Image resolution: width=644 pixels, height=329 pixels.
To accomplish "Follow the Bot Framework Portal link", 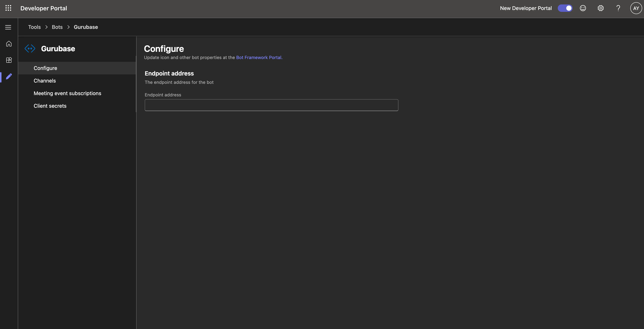I will (x=259, y=58).
